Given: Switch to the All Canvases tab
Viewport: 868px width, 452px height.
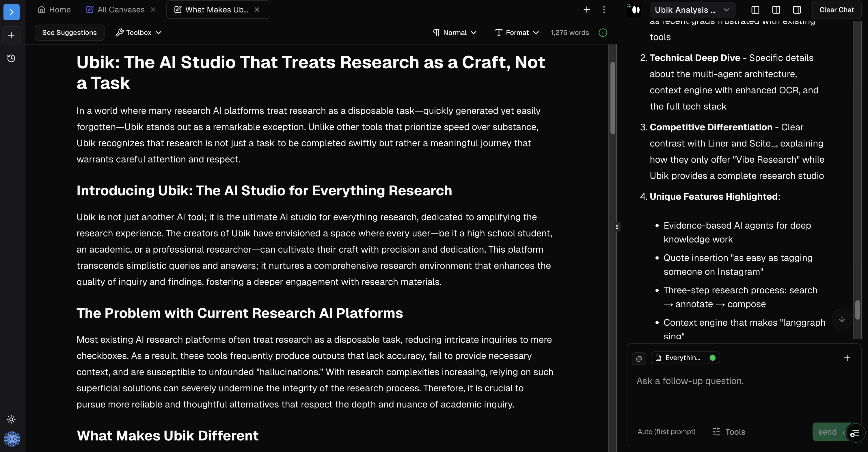Looking at the screenshot, I should (x=116, y=10).
